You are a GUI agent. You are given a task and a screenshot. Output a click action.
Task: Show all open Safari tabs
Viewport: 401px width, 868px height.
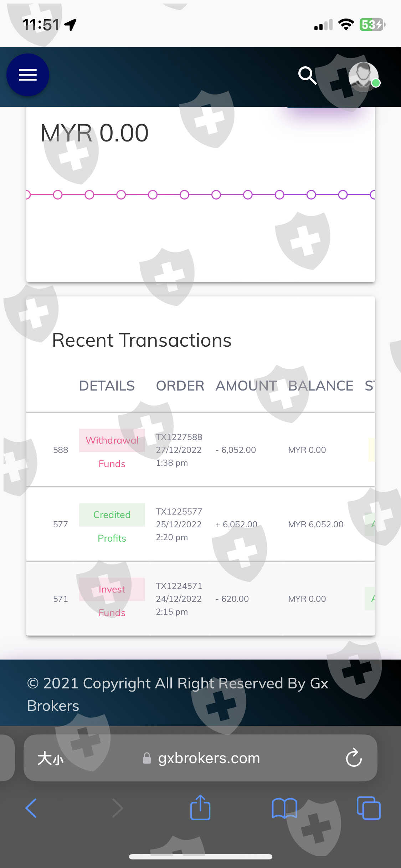(369, 808)
